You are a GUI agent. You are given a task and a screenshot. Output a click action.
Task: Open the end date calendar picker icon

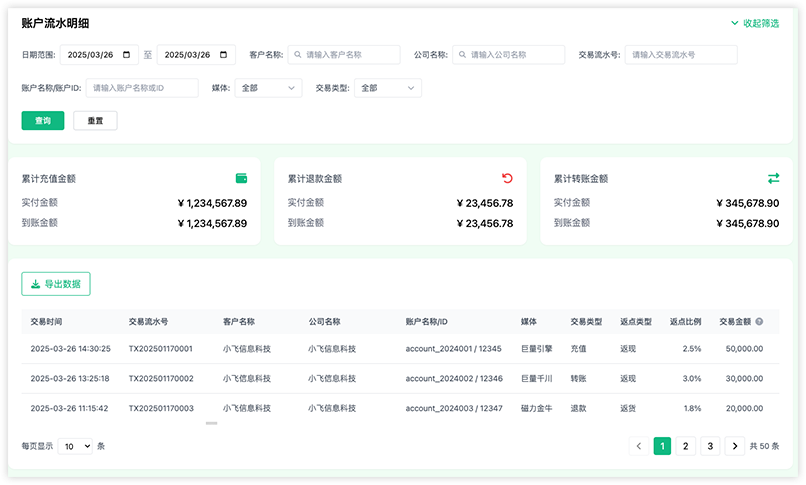[x=223, y=54]
